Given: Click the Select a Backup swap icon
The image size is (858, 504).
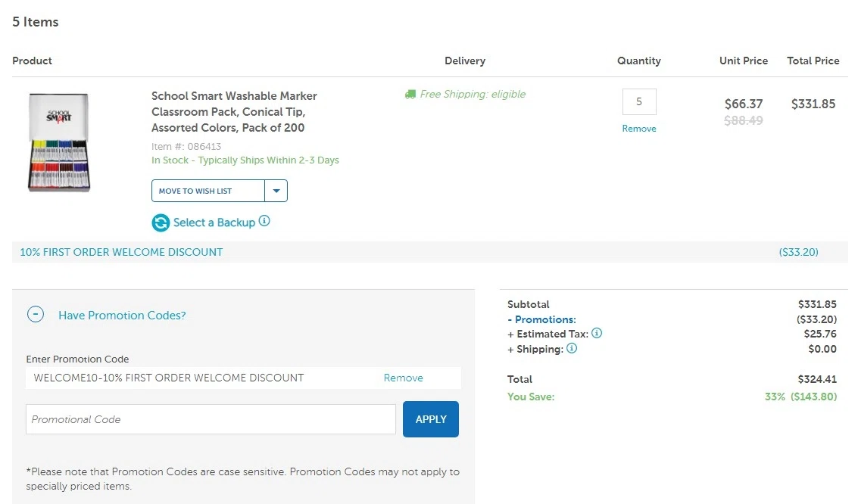Looking at the screenshot, I should point(161,222).
